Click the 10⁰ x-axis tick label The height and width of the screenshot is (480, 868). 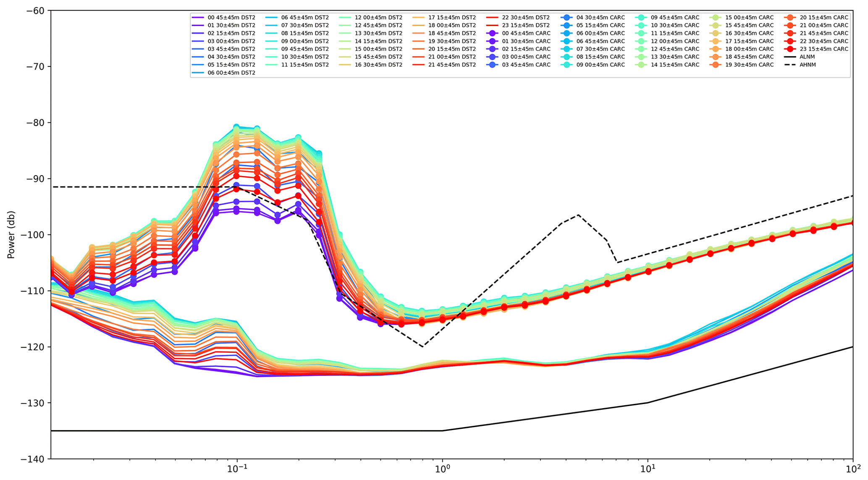442,468
